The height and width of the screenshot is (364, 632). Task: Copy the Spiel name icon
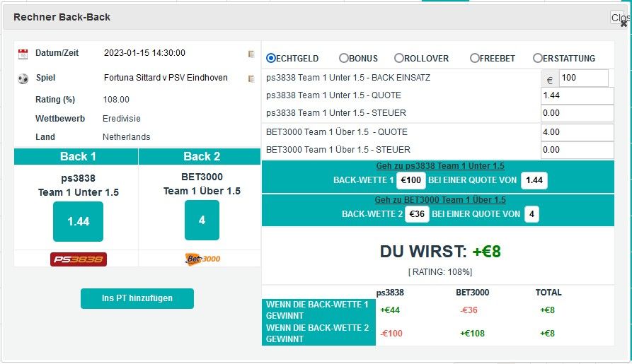251,79
